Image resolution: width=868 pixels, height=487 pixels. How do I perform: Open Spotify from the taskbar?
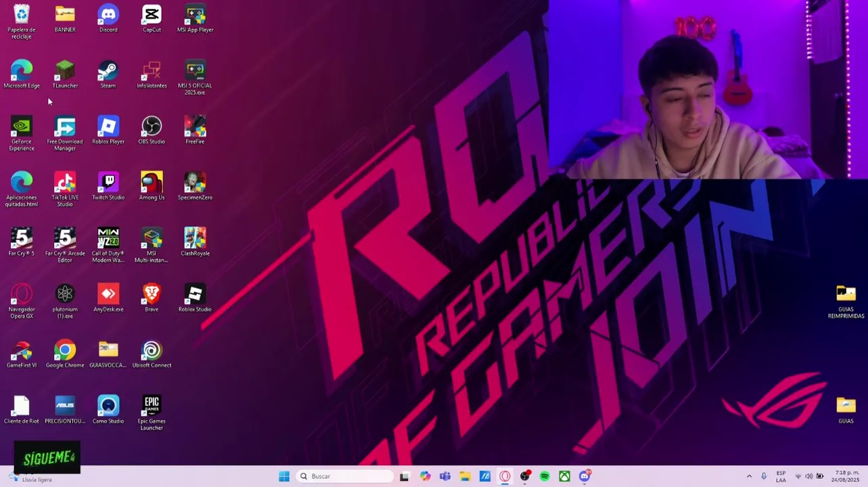coord(545,476)
